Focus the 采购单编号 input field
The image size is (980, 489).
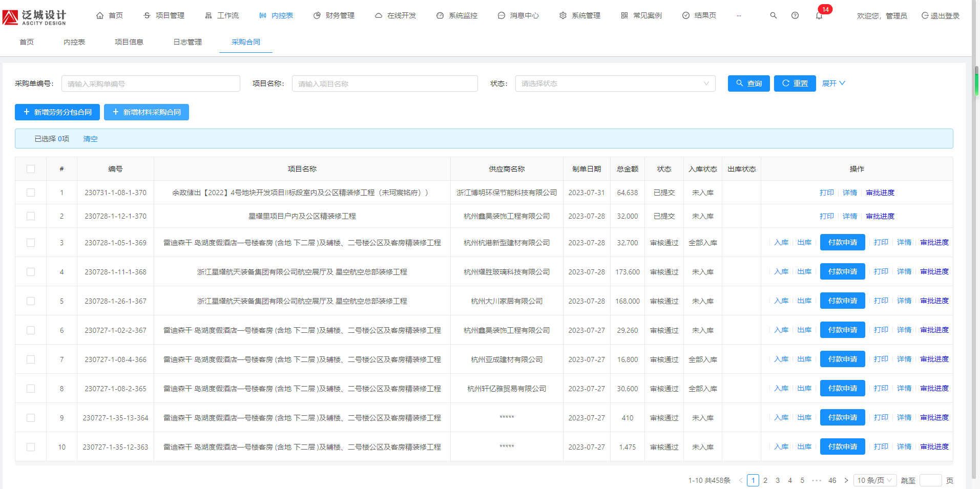151,83
